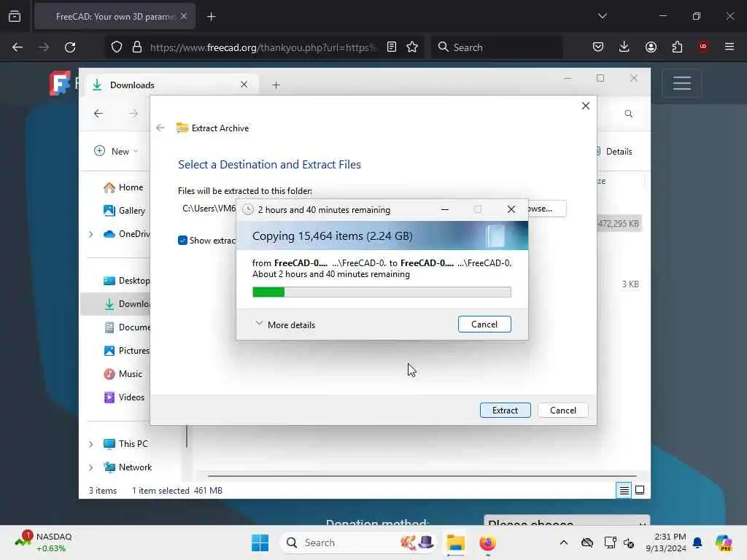Open the Music folder in the sidebar

pyautogui.click(x=123, y=374)
